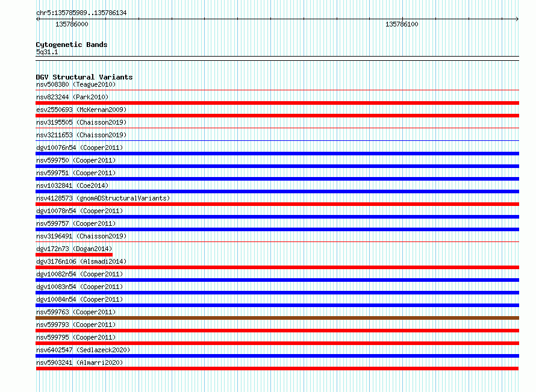Click the blue bar under dgv10083n54
Screen dimensions: 536x392
[277, 293]
